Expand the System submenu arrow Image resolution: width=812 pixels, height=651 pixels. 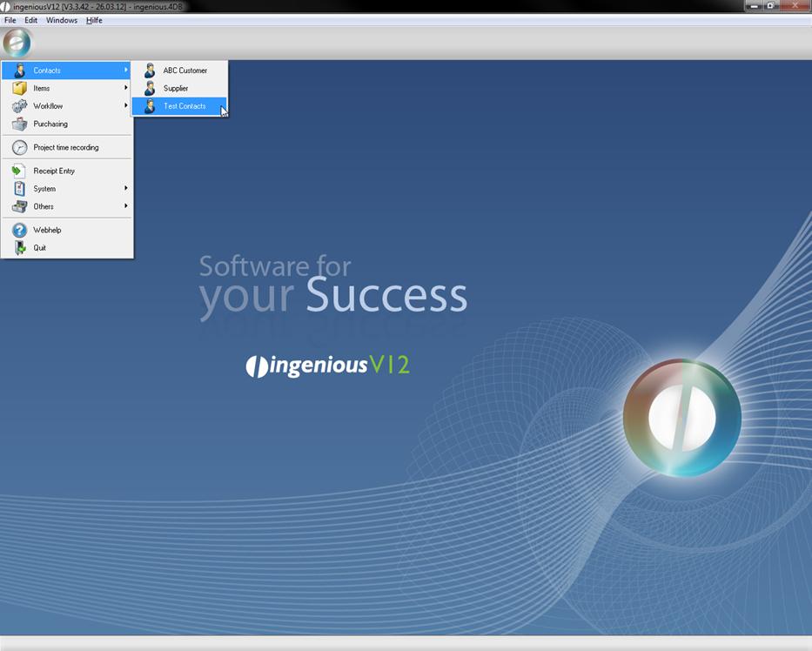[x=125, y=189]
